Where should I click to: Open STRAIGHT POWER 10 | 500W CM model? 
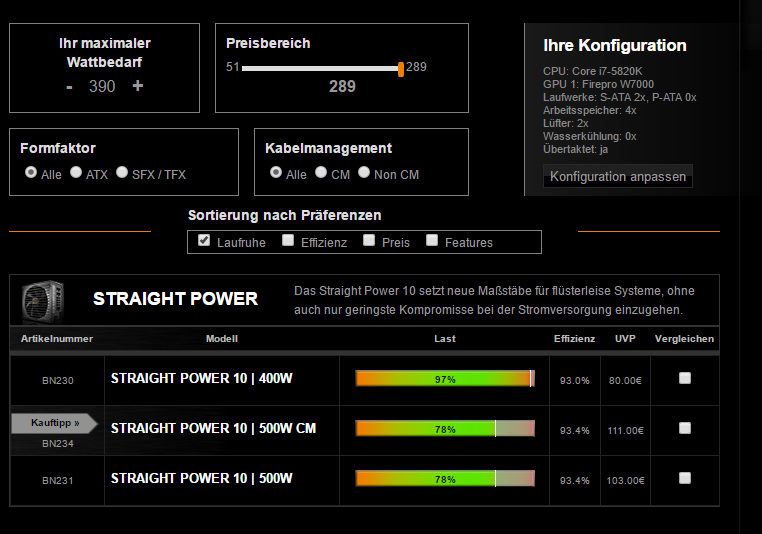pyautogui.click(x=213, y=429)
